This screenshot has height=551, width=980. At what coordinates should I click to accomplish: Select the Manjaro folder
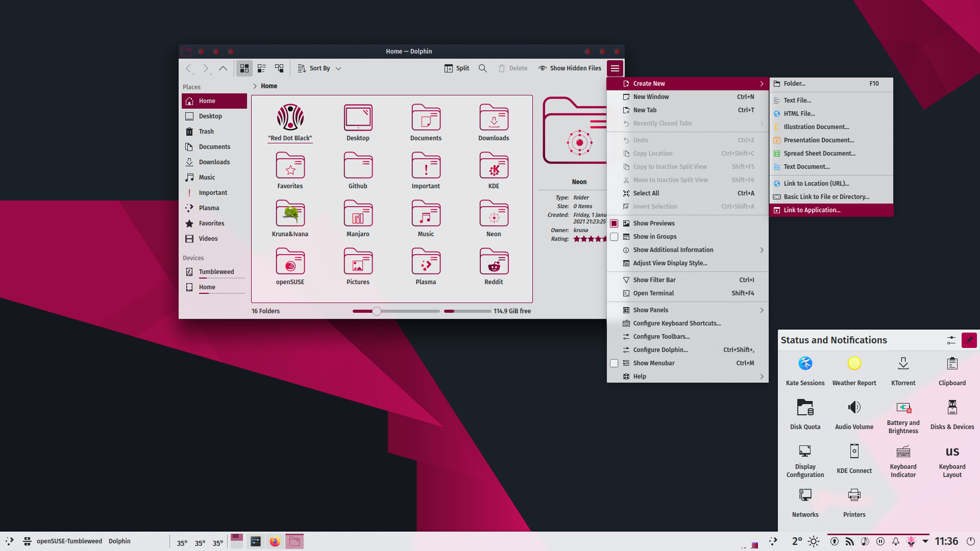358,218
